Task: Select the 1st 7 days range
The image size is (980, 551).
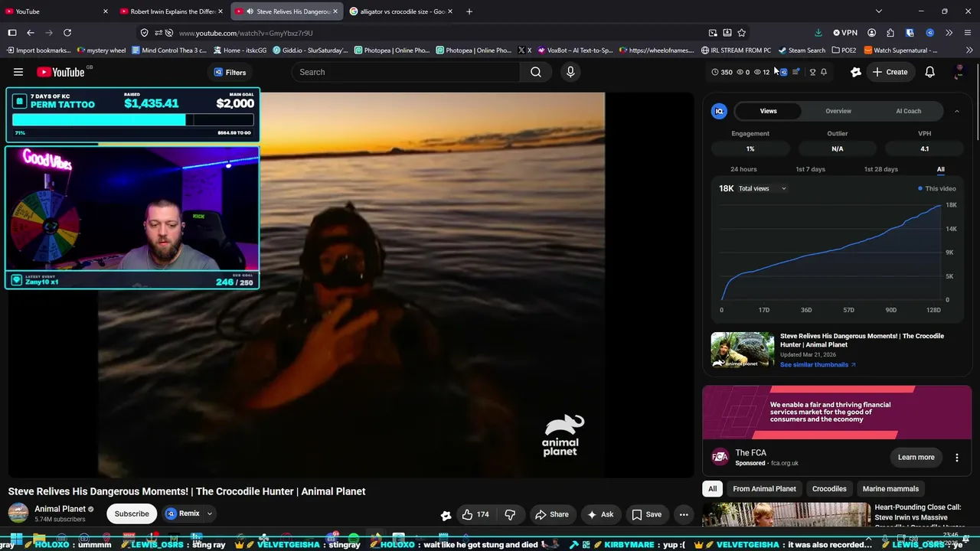Action: pyautogui.click(x=810, y=169)
